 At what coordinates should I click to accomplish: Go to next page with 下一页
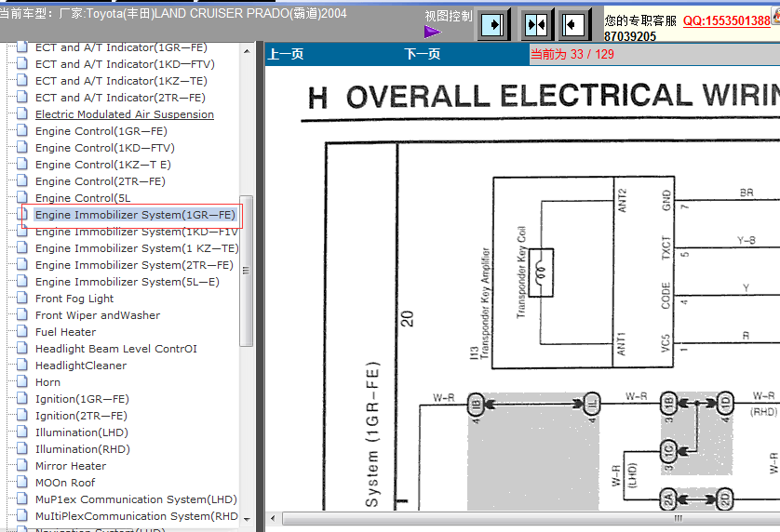[422, 54]
